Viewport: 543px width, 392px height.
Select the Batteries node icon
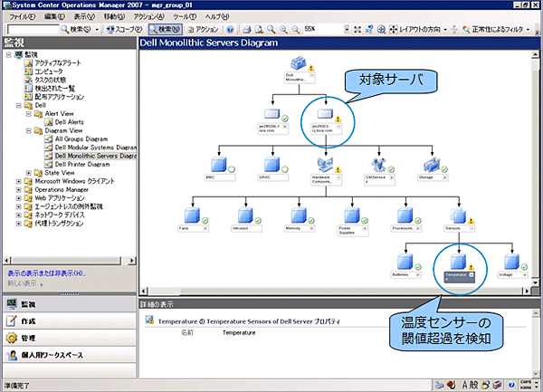pyautogui.click(x=405, y=262)
